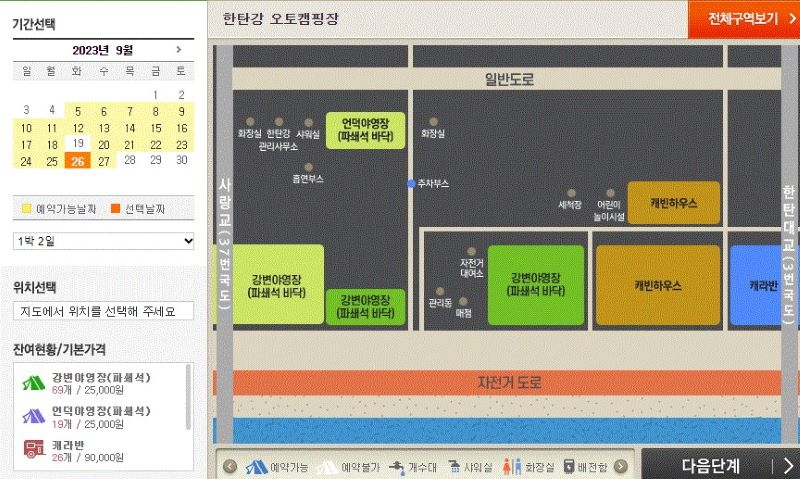Click the 강변야영장(파쇄석) 69개 / 25,000원 row

point(100,383)
